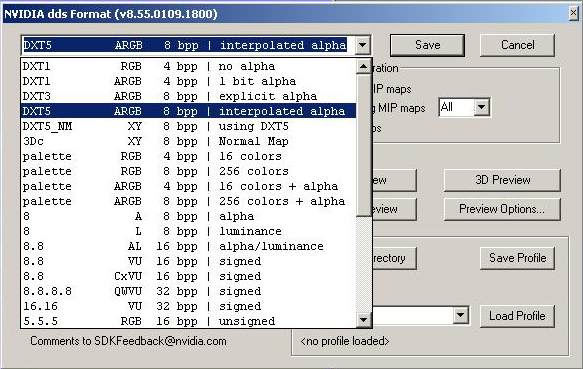Pick 8.8 AL alpha/luminance format
Viewport: 583px width, 369px height.
(x=189, y=246)
